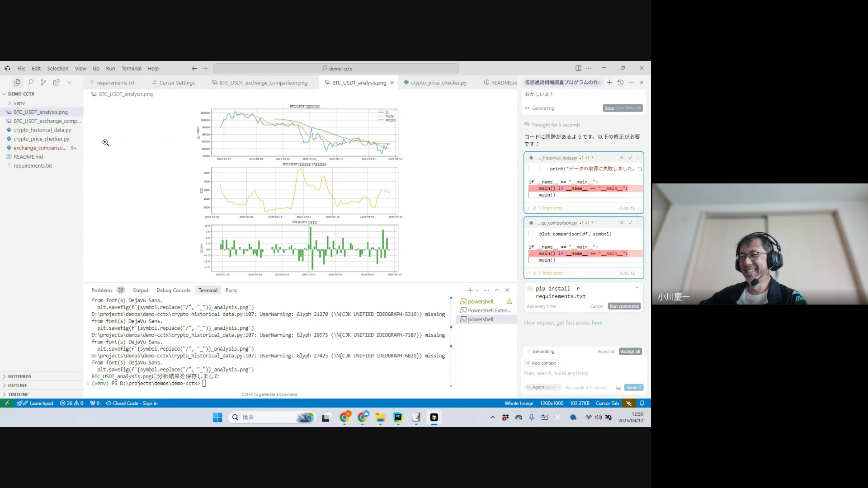
Task: Click the Run command button
Action: pos(624,306)
